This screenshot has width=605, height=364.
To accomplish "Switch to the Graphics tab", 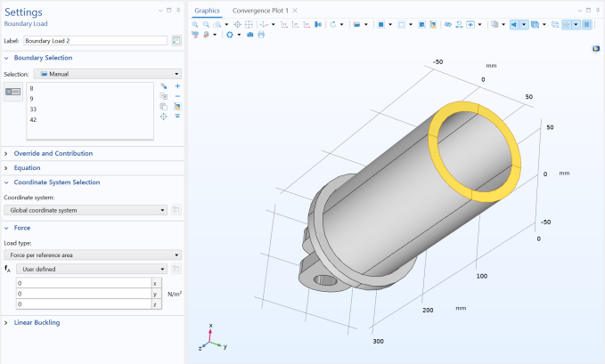I will (207, 10).
